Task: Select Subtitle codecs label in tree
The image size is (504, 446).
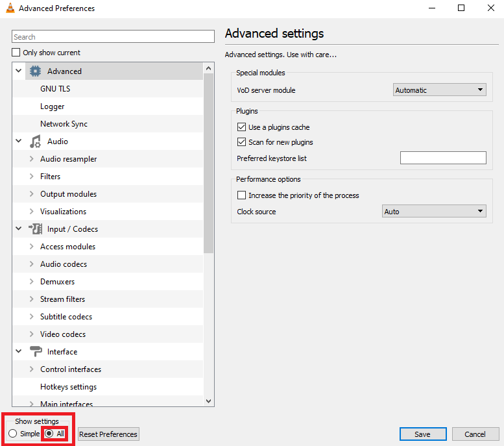Action: (66, 317)
